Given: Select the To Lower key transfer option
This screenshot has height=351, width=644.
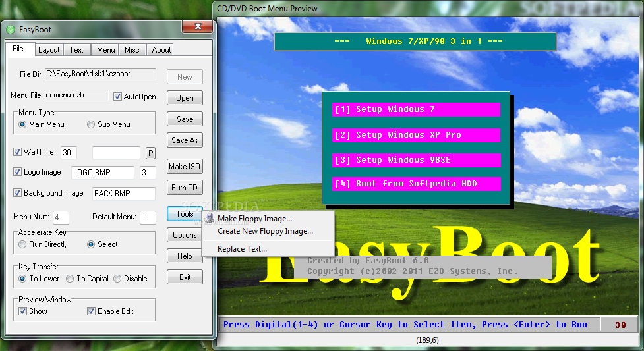Looking at the screenshot, I should coord(22,279).
